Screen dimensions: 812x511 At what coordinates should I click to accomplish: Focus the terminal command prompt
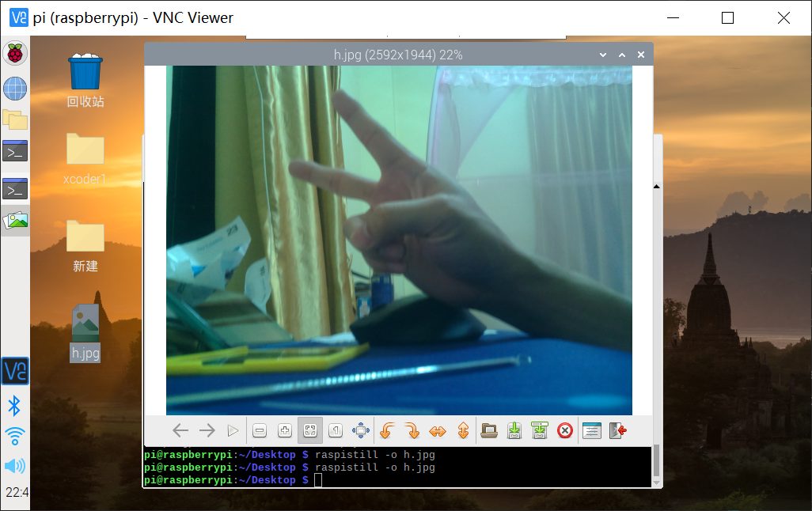coord(318,480)
